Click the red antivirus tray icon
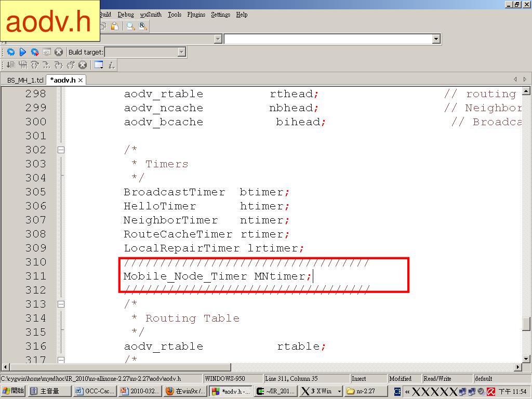Screen dimensions: 532x399 click(490, 392)
